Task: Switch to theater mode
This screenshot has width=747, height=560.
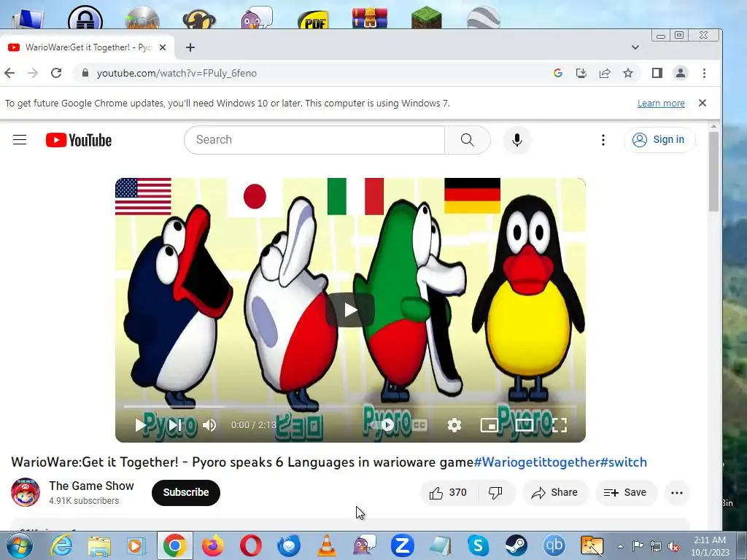Action: (x=524, y=425)
